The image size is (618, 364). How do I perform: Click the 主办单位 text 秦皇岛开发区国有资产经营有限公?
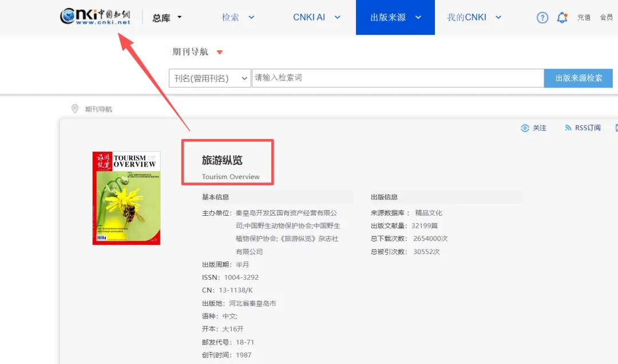(287, 213)
